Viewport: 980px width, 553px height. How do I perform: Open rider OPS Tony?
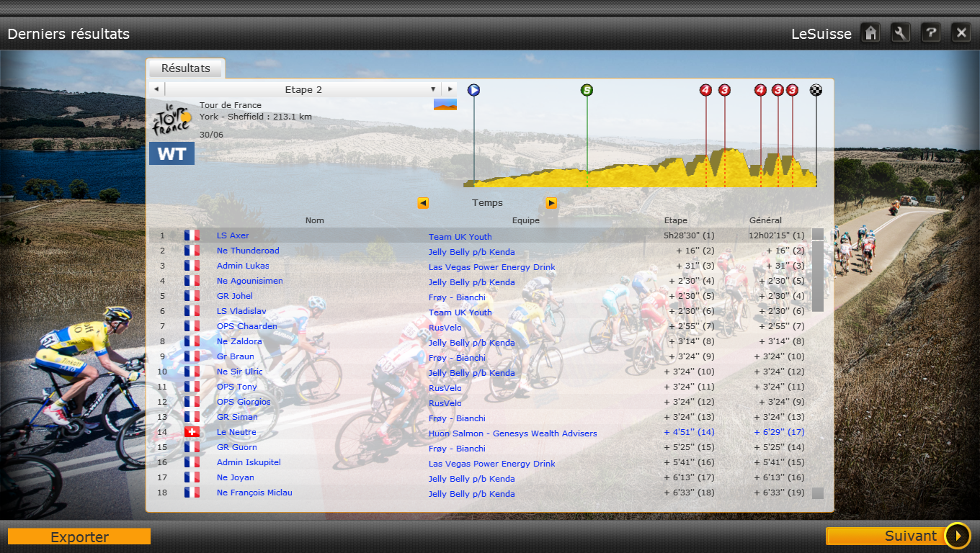[x=237, y=387]
